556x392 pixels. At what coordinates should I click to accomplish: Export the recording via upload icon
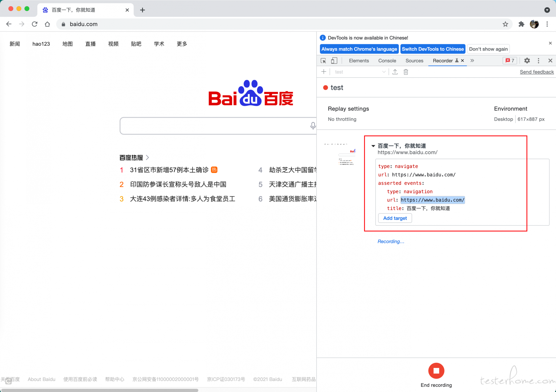coord(395,72)
